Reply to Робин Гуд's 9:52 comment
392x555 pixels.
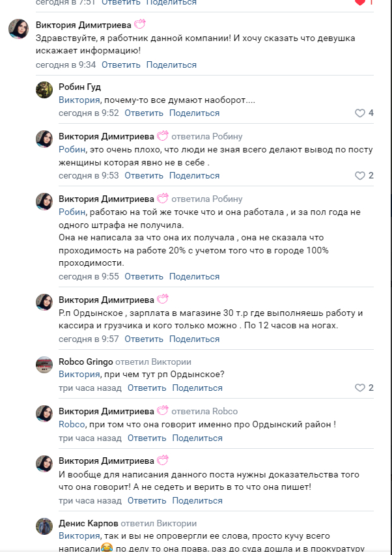pos(144,113)
